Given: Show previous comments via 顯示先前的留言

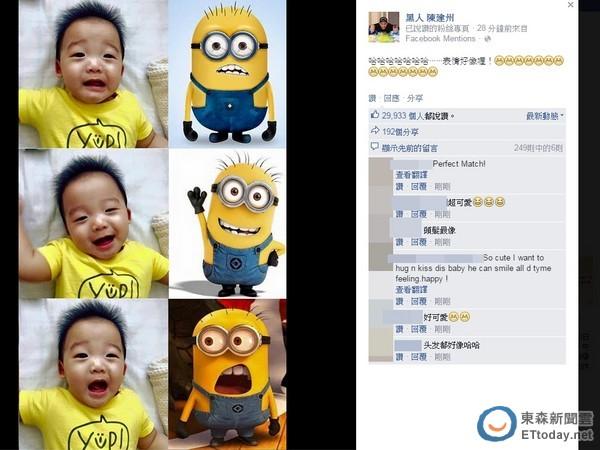Looking at the screenshot, I should click(x=409, y=148).
